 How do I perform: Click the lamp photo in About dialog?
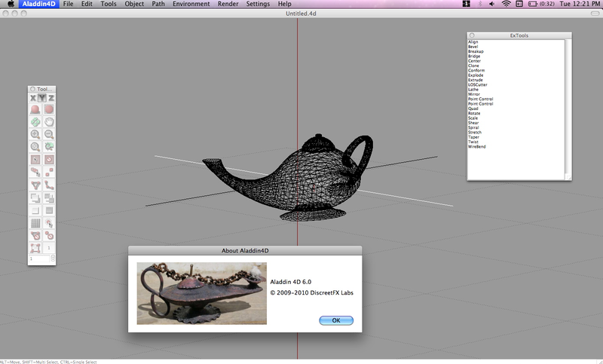click(201, 293)
